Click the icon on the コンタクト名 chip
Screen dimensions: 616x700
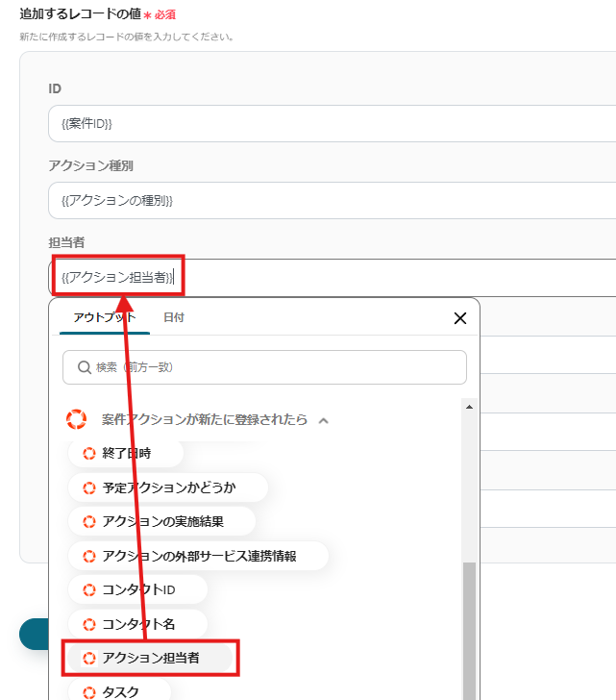click(x=89, y=624)
